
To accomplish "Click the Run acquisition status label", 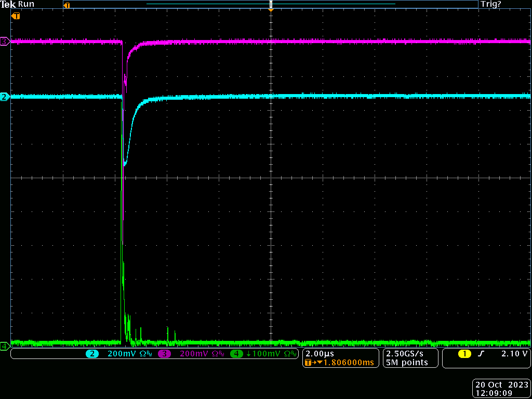I will [x=26, y=4].
